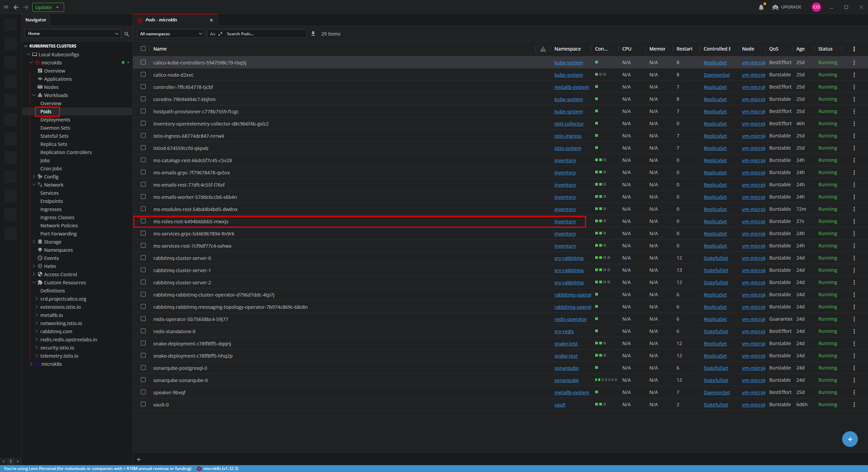Click 'Running' status of rabbitmq-cluster-server-2 row
Viewport: 868px width, 472px height.
tap(828, 282)
